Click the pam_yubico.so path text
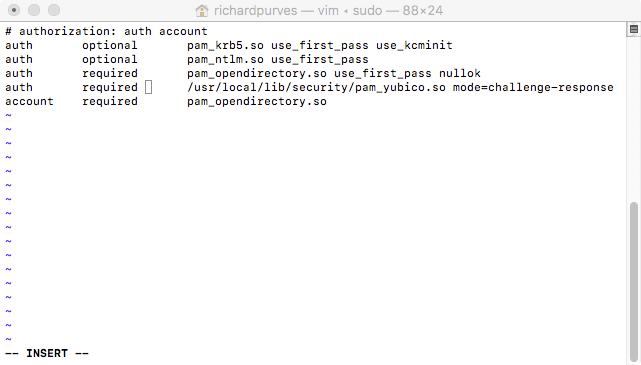Screen dimensions: 641x365 tap(316, 87)
